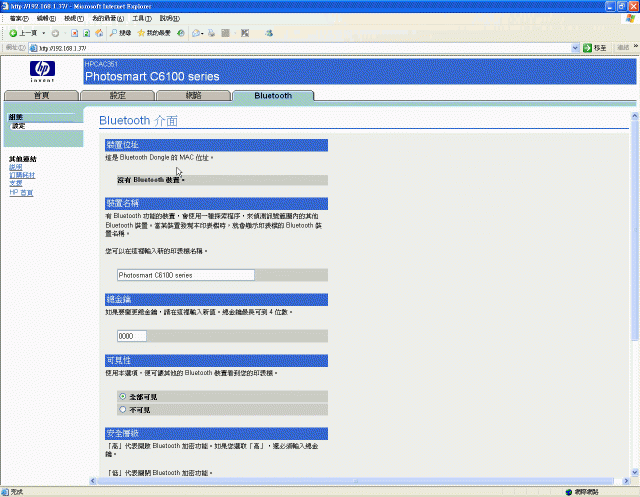Viewport: 640px width, 497px height.
Task: Click the intranet zone status bar icon
Action: (569, 493)
